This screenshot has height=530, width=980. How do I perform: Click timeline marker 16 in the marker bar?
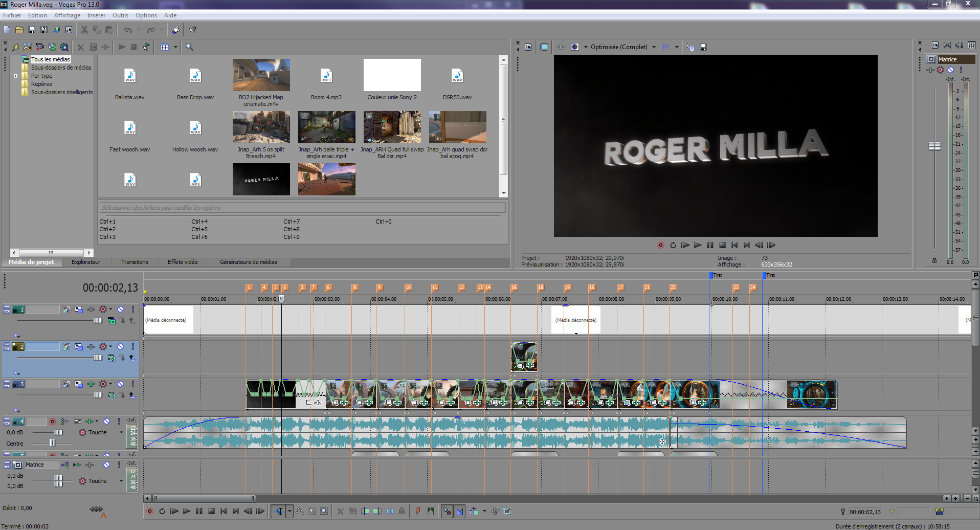514,288
